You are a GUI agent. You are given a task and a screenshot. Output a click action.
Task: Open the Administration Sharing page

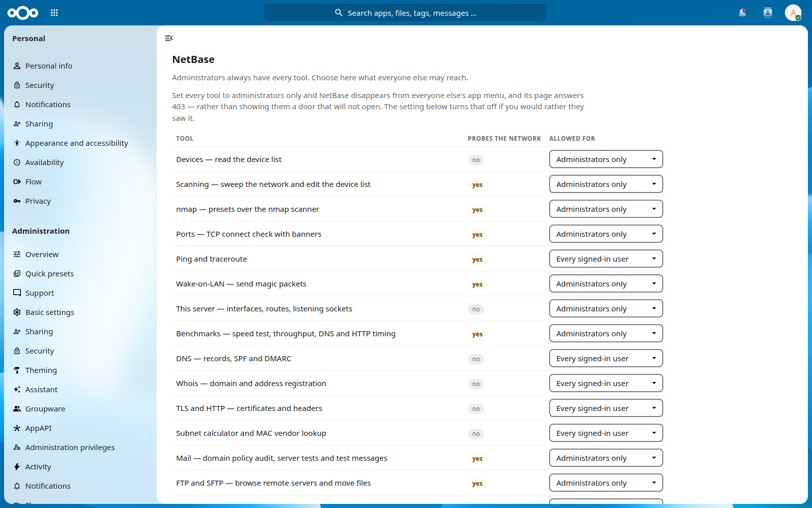point(80,332)
